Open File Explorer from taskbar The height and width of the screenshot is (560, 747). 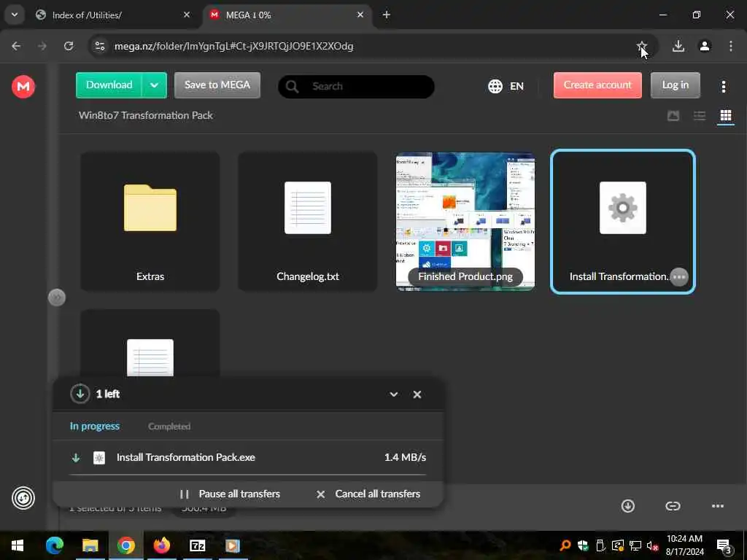[90, 545]
